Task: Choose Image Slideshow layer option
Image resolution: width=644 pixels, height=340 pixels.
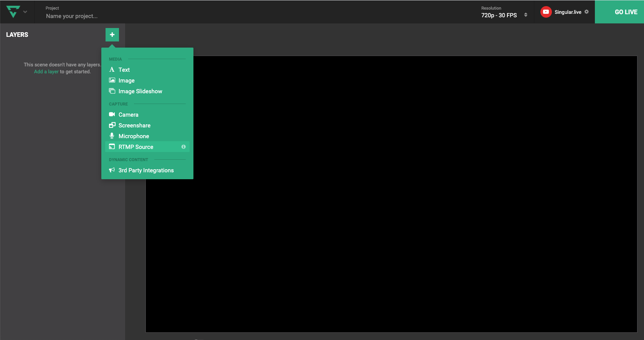Action: (x=147, y=91)
